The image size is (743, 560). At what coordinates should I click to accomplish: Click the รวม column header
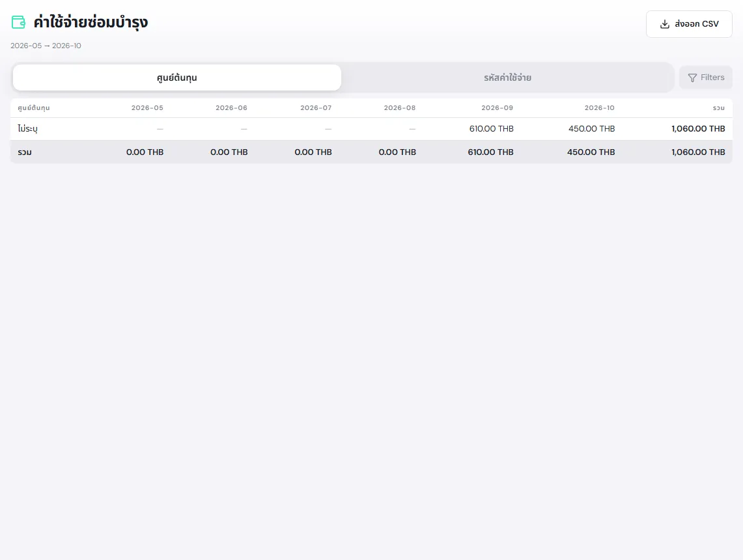tap(719, 108)
